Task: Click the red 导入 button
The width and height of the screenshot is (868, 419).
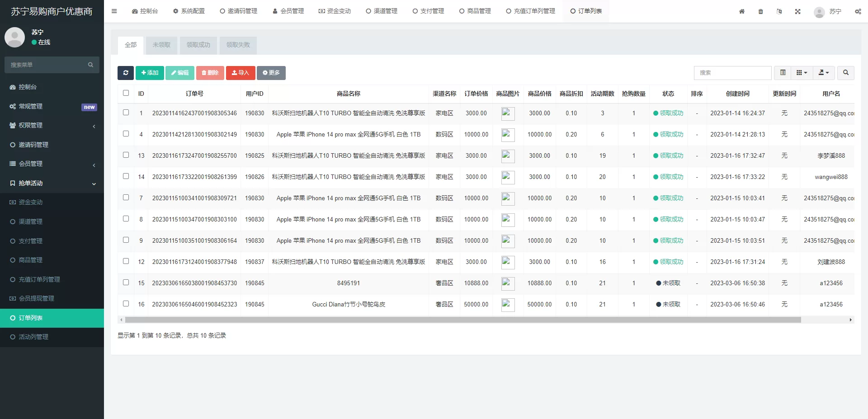Action: (241, 73)
